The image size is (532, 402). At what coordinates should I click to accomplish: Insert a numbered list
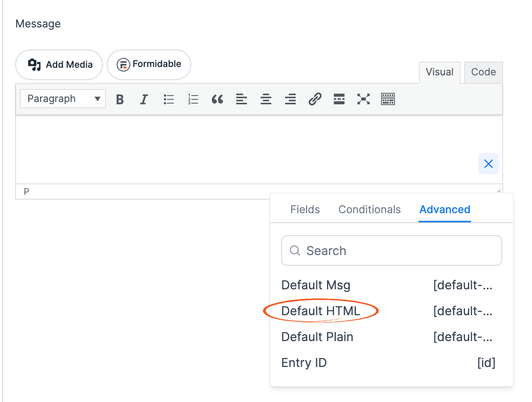(193, 99)
